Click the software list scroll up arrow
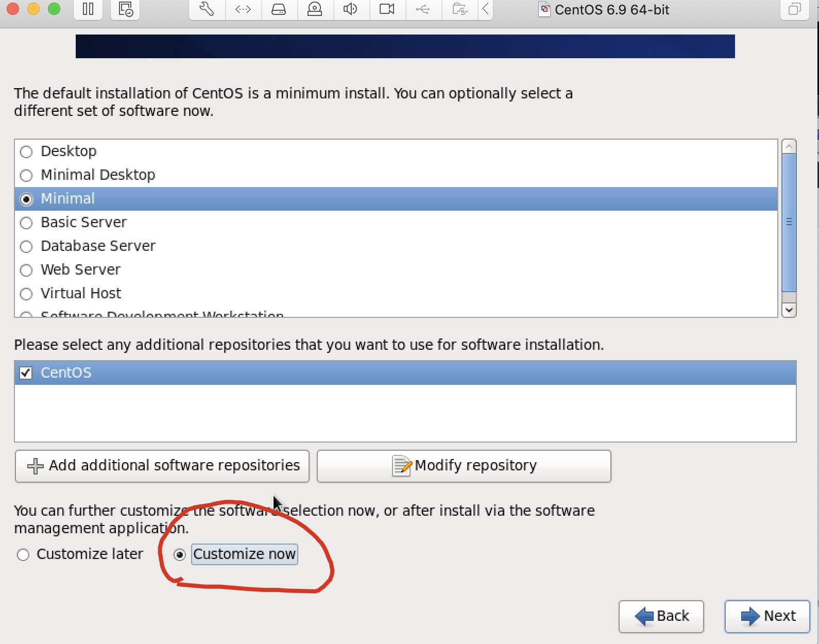Screen dimensions: 819x644 click(x=789, y=146)
